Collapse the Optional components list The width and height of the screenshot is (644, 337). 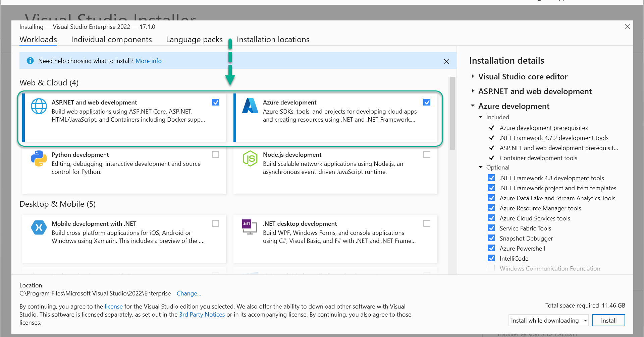(x=481, y=167)
